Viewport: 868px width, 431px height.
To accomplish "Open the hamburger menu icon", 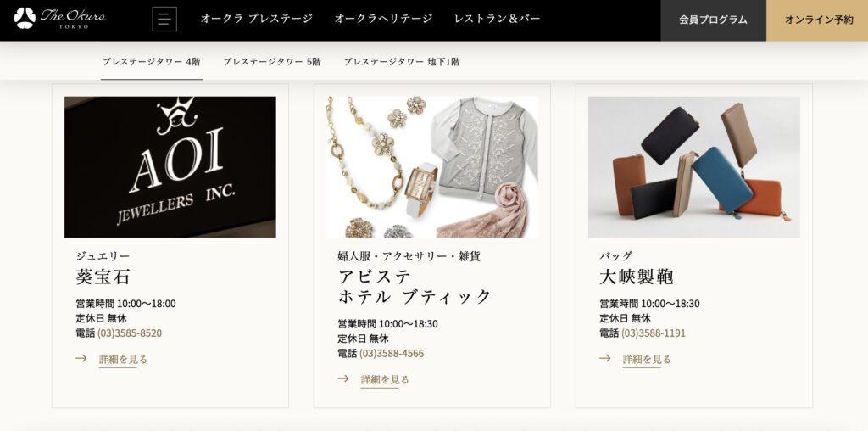I will [x=164, y=19].
